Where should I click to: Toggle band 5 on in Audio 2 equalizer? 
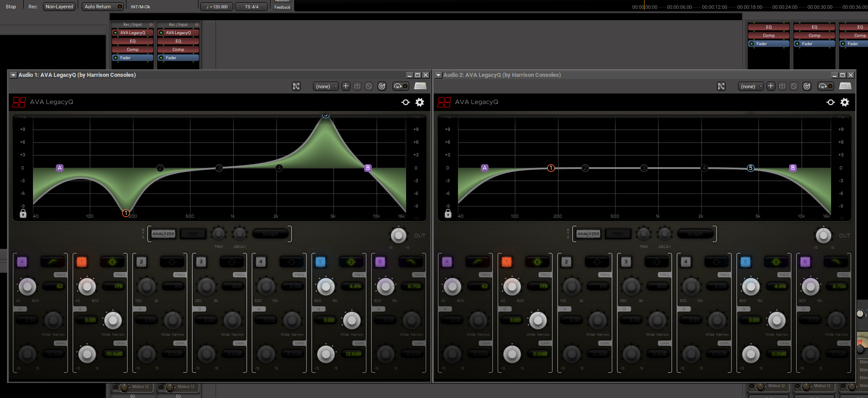745,262
